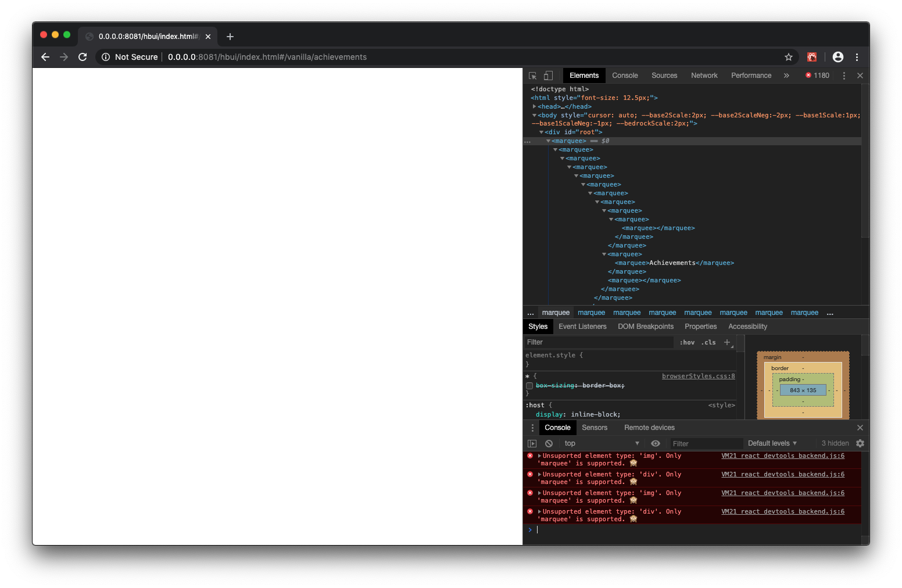Expand the head element node
Viewport: 902px width, 588px height.
click(x=534, y=107)
